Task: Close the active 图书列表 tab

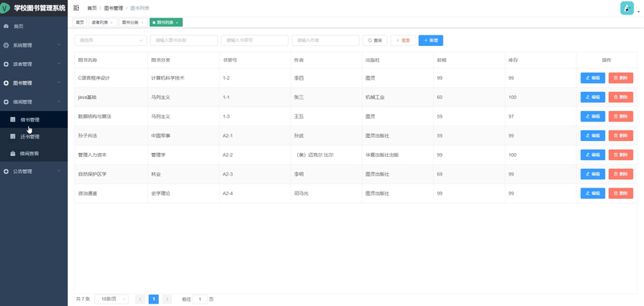Action: point(177,23)
